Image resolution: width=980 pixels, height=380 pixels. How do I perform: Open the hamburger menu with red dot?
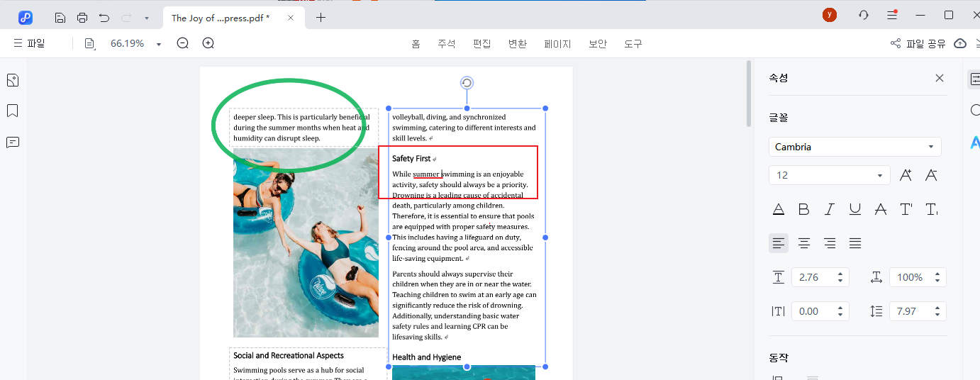pyautogui.click(x=893, y=15)
